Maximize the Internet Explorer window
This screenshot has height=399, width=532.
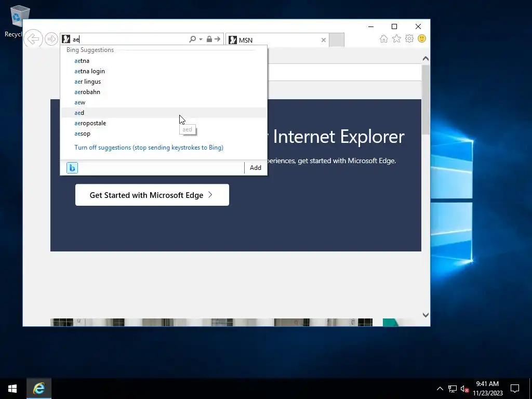394,26
